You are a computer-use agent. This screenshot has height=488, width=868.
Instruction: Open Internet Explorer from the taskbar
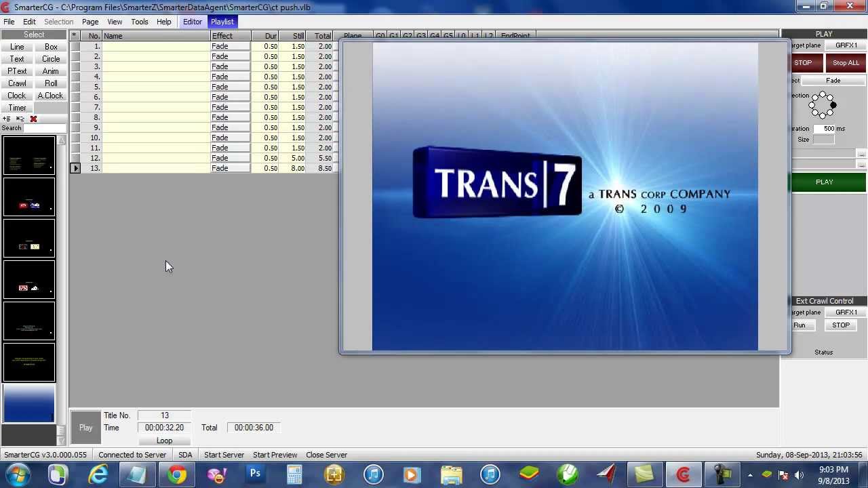pyautogui.click(x=98, y=474)
